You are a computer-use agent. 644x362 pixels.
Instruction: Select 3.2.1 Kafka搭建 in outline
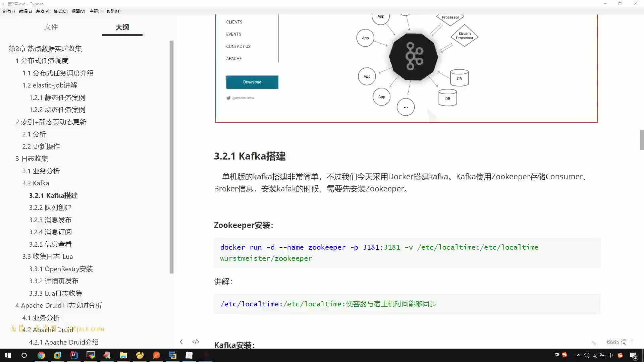point(53,195)
